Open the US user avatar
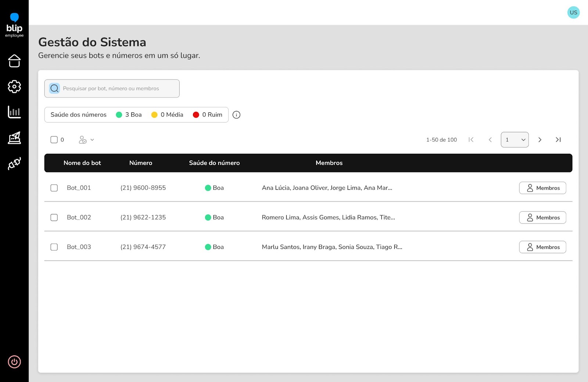 click(x=573, y=13)
